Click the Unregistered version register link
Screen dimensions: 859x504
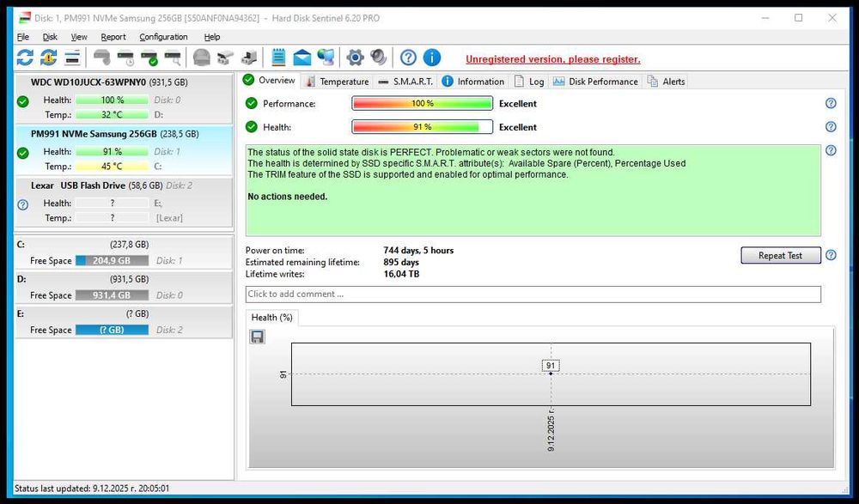point(552,59)
